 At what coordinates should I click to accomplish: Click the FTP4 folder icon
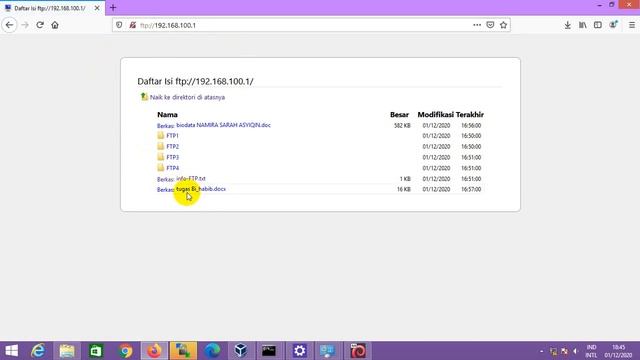(x=161, y=167)
